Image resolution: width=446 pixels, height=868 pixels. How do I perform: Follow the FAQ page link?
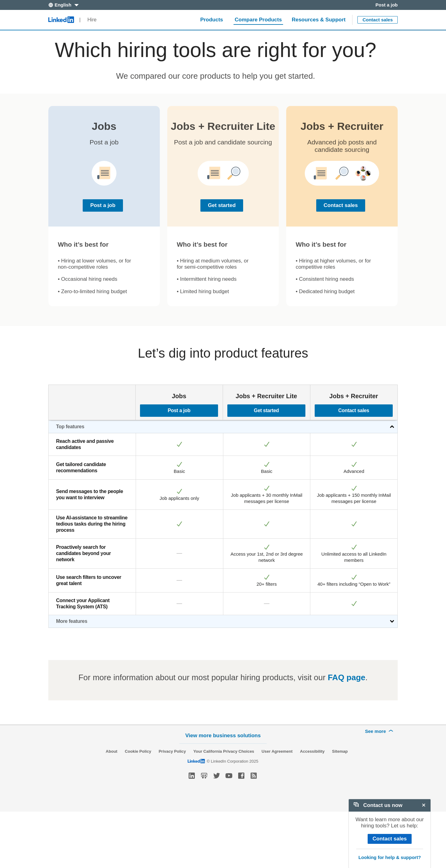pyautogui.click(x=346, y=677)
